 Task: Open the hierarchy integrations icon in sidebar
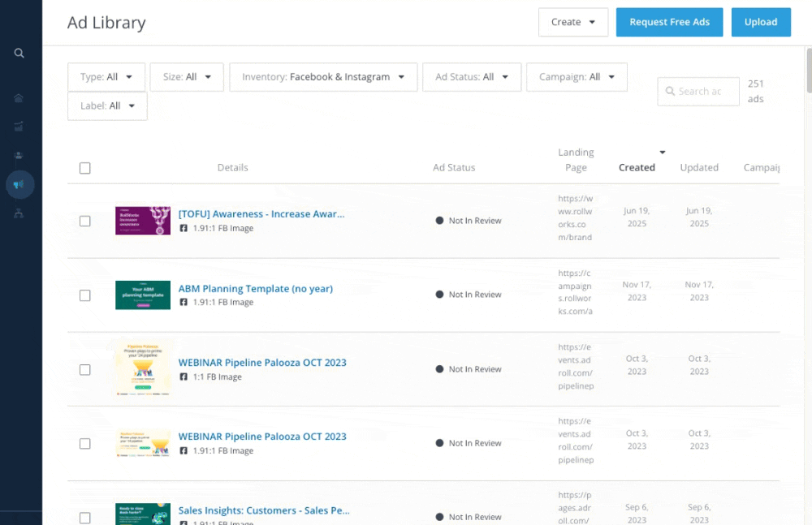coord(19,213)
